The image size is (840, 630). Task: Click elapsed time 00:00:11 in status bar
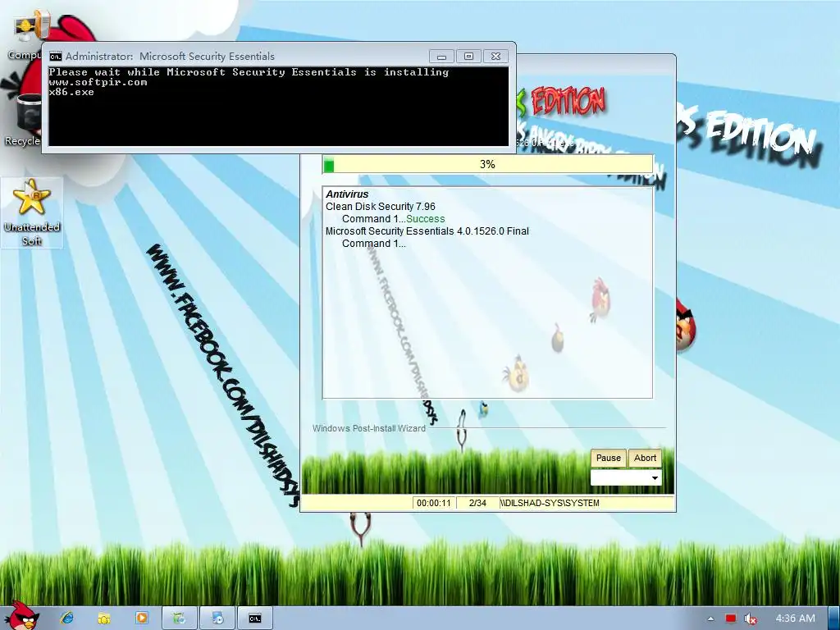coord(434,503)
